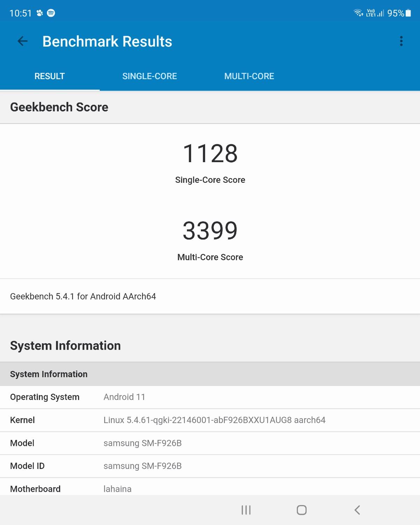Open the MULTI-CORE tab
Viewport: 420px width, 525px height.
click(249, 76)
